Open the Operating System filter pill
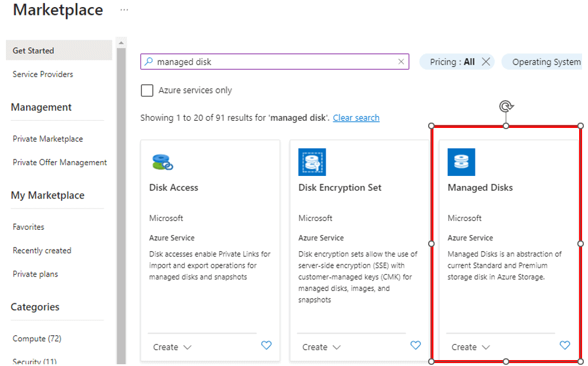The width and height of the screenshot is (588, 366). tap(545, 62)
